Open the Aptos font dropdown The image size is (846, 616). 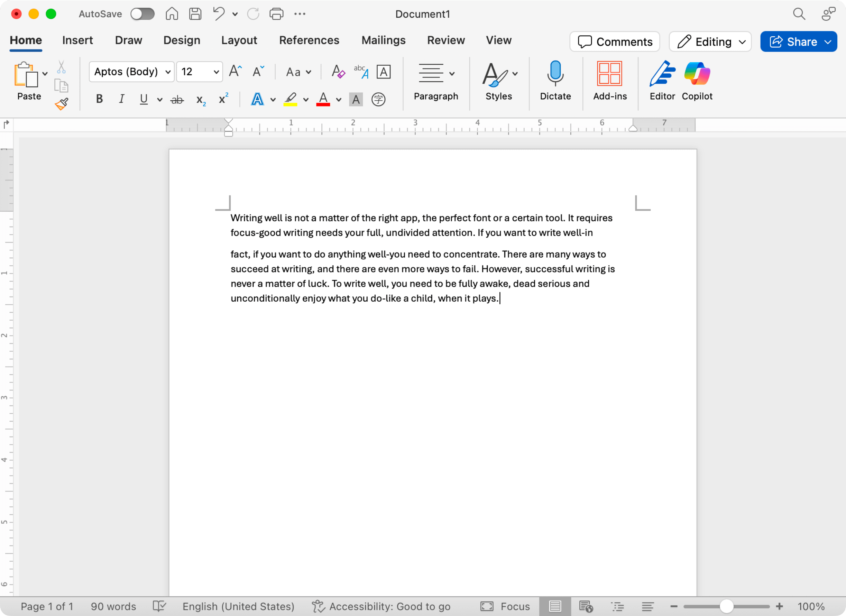click(x=131, y=72)
